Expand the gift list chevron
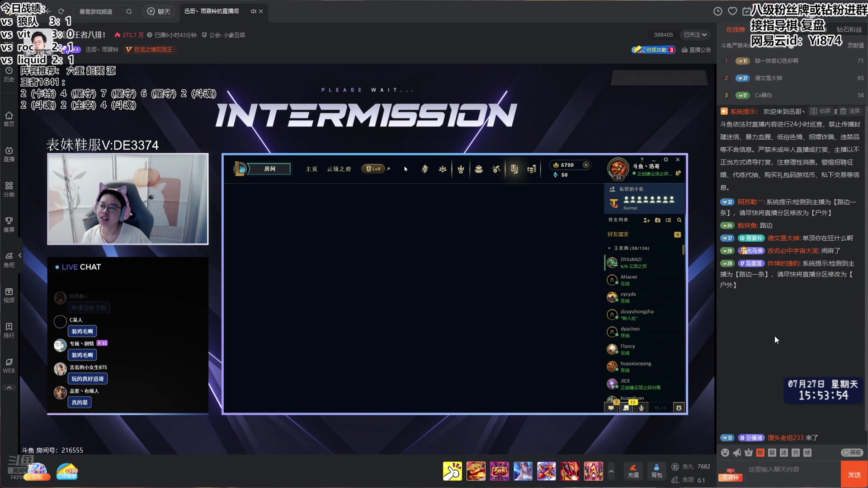The height and width of the screenshot is (488, 868). pyautogui.click(x=611, y=471)
